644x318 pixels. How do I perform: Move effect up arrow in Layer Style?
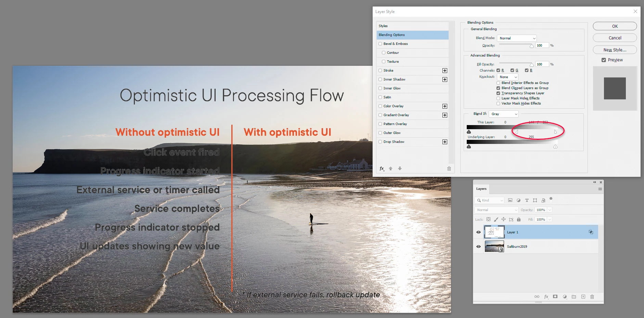pos(390,169)
